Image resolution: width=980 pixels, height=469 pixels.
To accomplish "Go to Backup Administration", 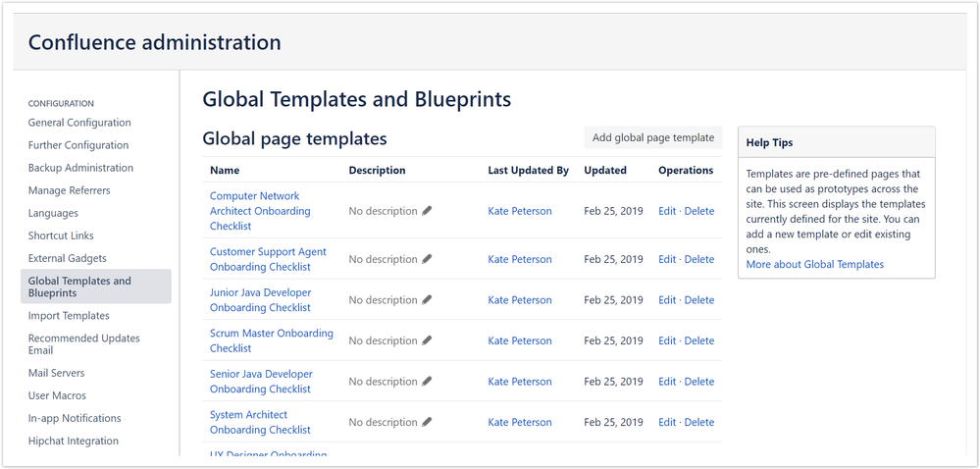I will click(80, 168).
